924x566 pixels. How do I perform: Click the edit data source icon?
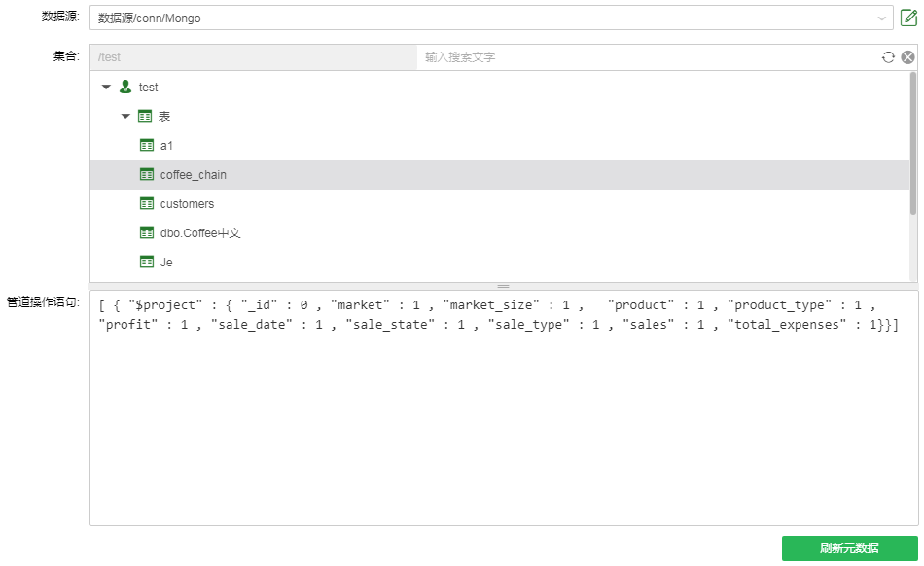tap(908, 18)
